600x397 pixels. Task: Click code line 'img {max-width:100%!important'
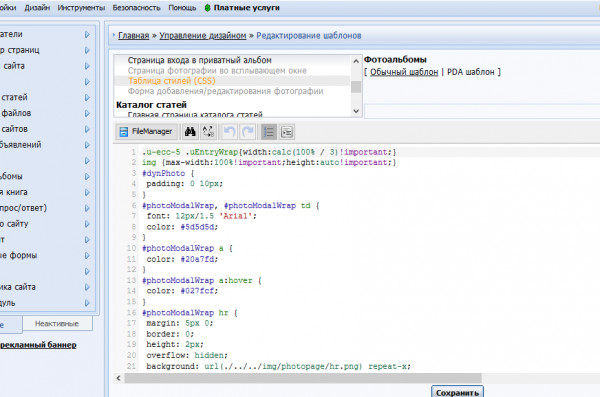pos(269,162)
